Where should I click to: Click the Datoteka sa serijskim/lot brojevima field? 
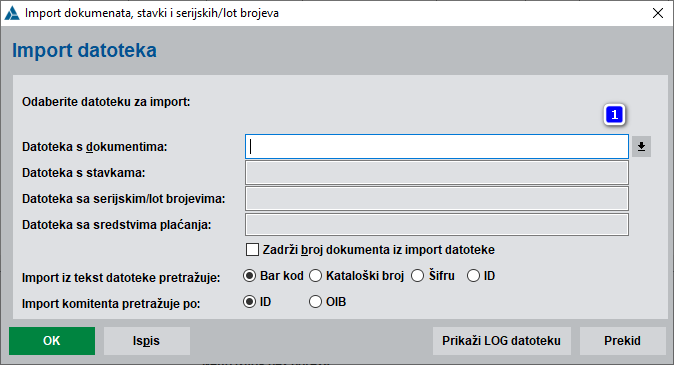(x=437, y=199)
